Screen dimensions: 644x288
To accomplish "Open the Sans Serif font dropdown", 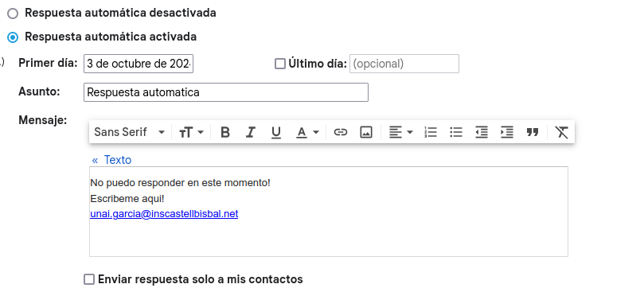I will (x=130, y=132).
